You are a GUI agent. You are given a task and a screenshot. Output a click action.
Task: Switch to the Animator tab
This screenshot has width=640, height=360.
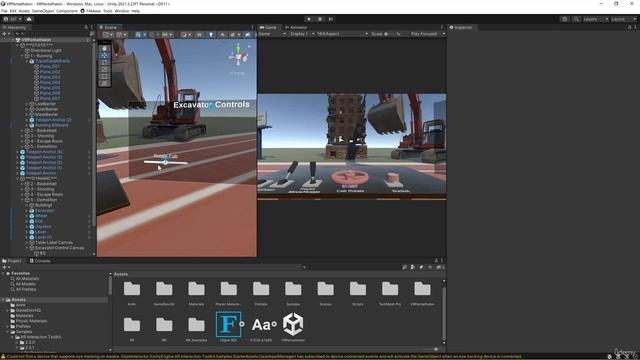click(297, 27)
